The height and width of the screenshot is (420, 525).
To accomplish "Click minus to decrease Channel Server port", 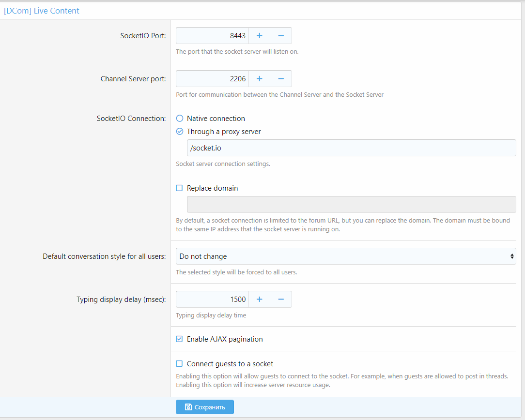I will (x=281, y=79).
